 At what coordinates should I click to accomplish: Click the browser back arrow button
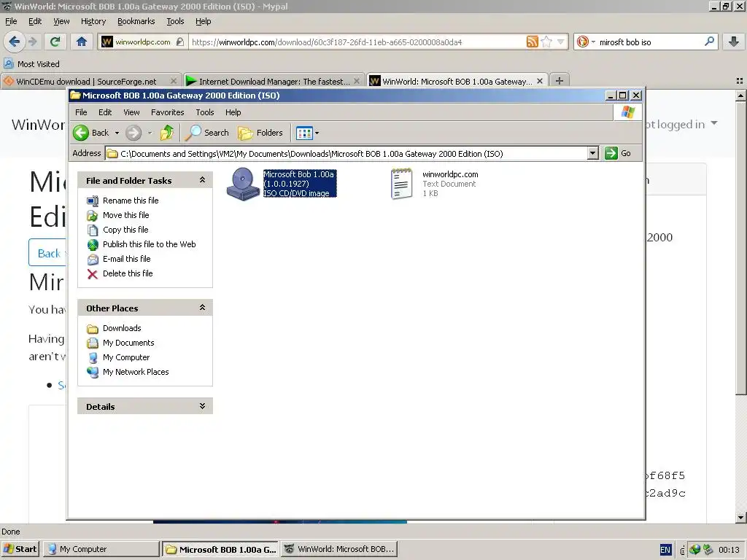coord(15,42)
